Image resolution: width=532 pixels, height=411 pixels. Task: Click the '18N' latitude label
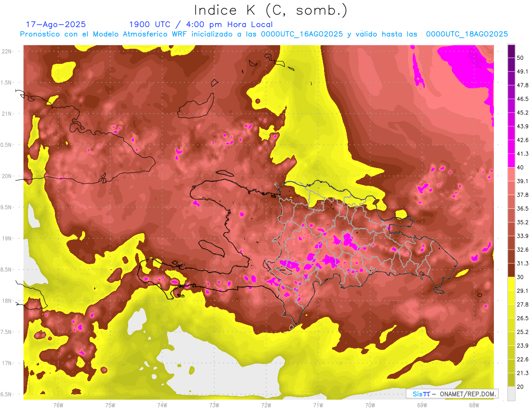(7, 301)
